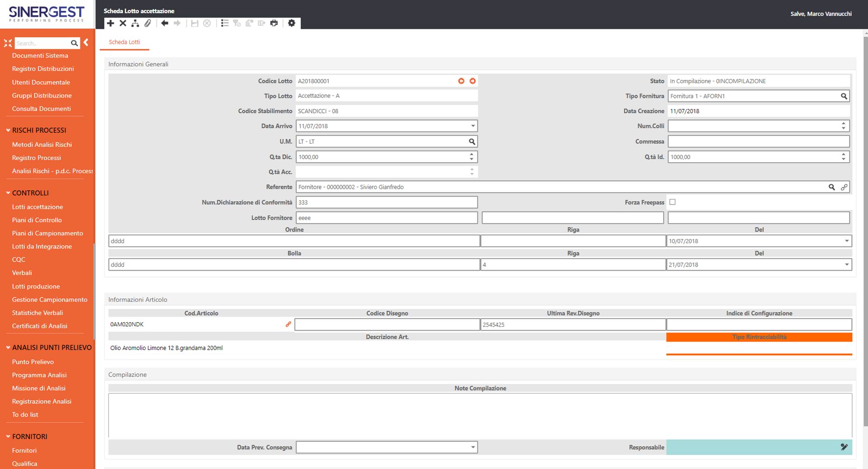
Task: Switch to the Scheda Lotti tab
Action: coord(124,42)
